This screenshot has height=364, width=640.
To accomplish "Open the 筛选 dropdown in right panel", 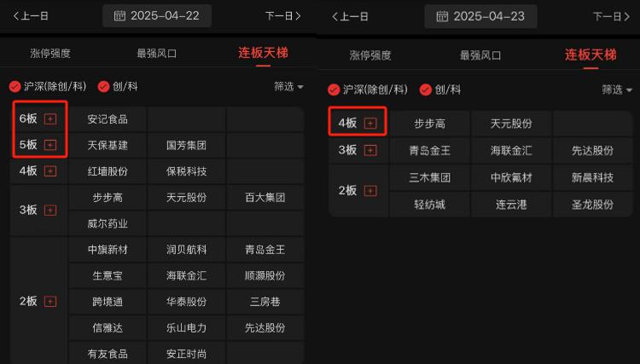I will (x=617, y=90).
